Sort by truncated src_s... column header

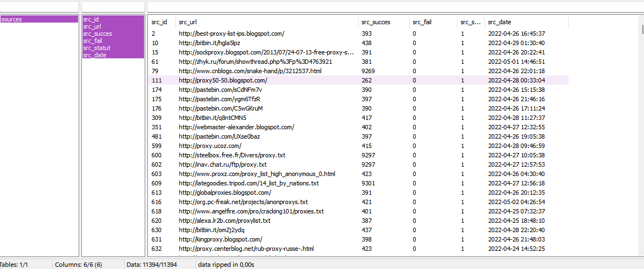click(x=471, y=22)
